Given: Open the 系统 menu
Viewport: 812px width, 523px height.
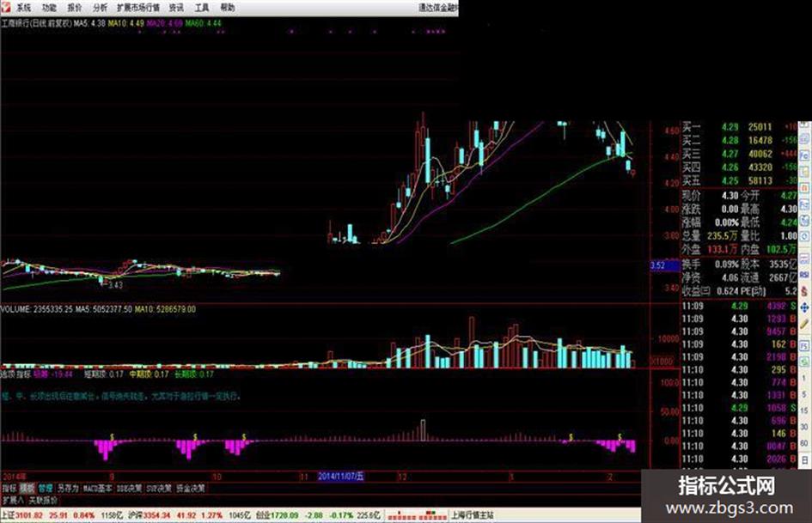Looking at the screenshot, I should click(x=24, y=8).
